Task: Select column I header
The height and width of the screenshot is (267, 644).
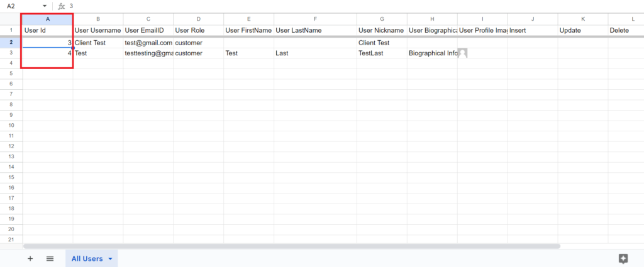Action: click(482, 19)
